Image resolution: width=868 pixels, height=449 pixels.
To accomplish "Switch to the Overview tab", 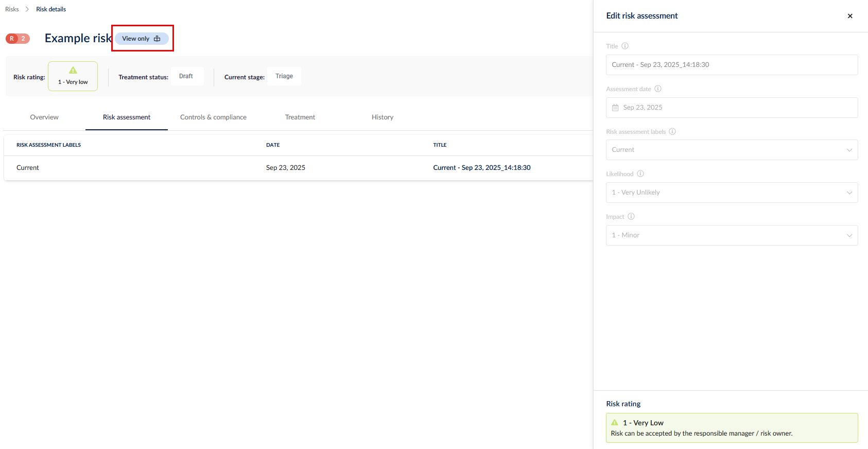I will (x=44, y=117).
